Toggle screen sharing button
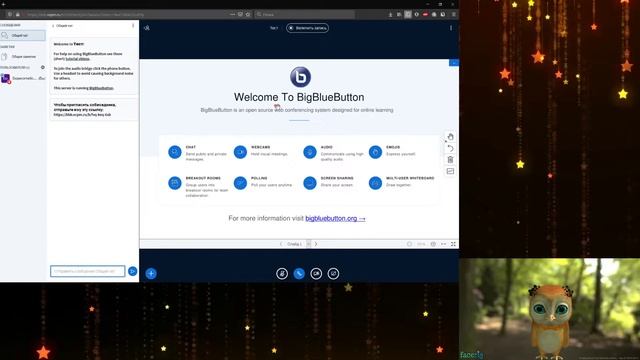 tap(333, 273)
